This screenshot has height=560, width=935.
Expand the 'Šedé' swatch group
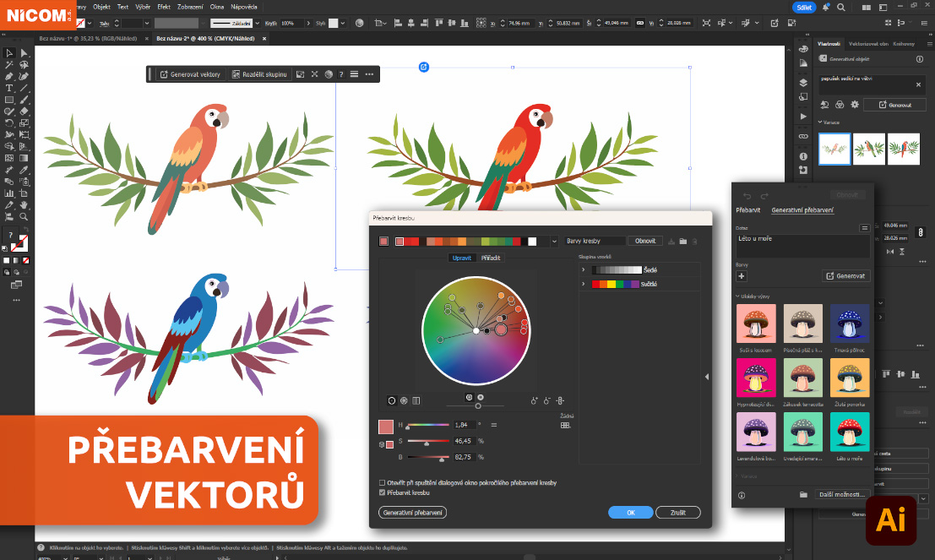[583, 270]
